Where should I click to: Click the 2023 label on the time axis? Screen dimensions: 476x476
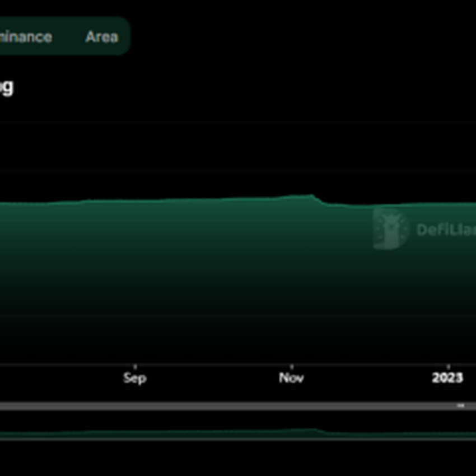tap(447, 377)
